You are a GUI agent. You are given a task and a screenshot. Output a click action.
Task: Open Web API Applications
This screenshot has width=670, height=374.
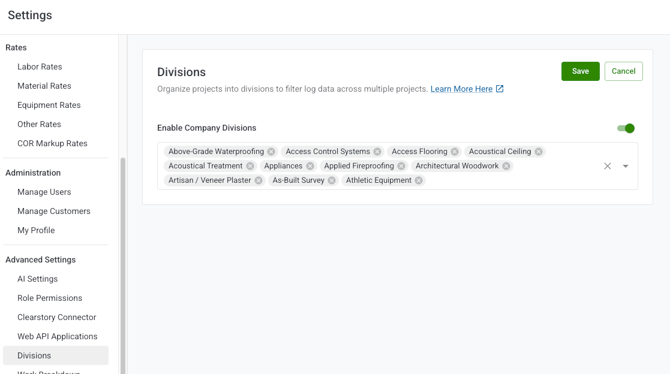[x=57, y=336]
